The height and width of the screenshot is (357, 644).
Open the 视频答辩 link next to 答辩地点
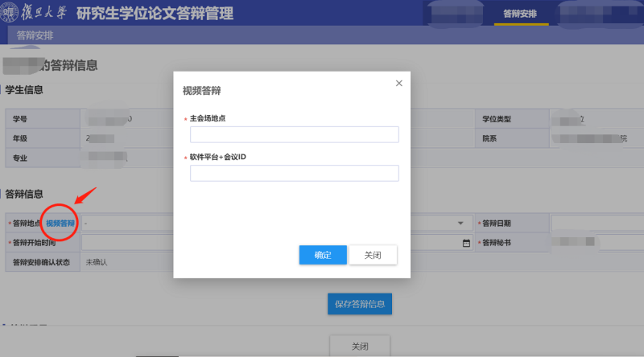60,224
